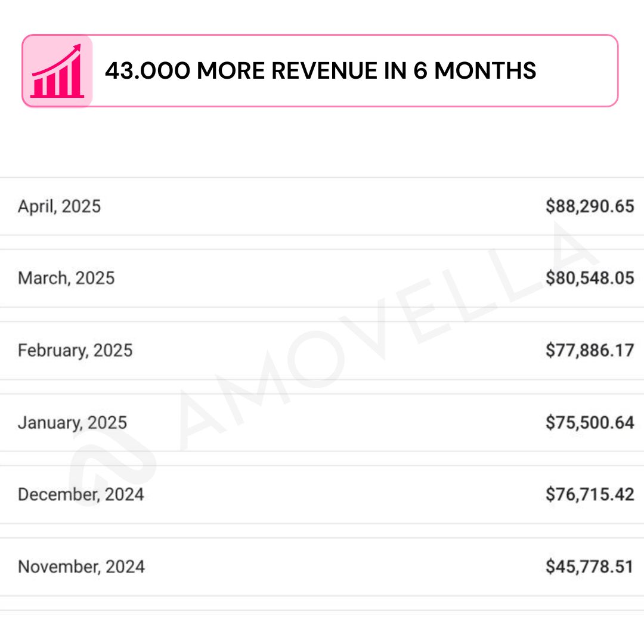Choose the December, 2024 row label
The width and height of the screenshot is (644, 644).
pos(81,494)
